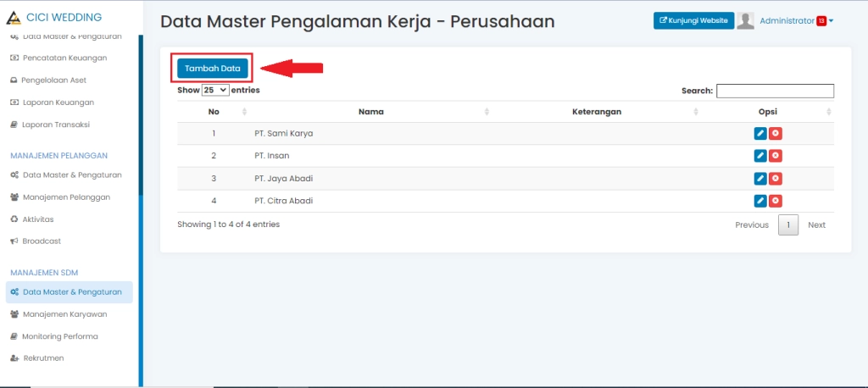
Task: Click the Administrator avatar image
Action: point(746,20)
